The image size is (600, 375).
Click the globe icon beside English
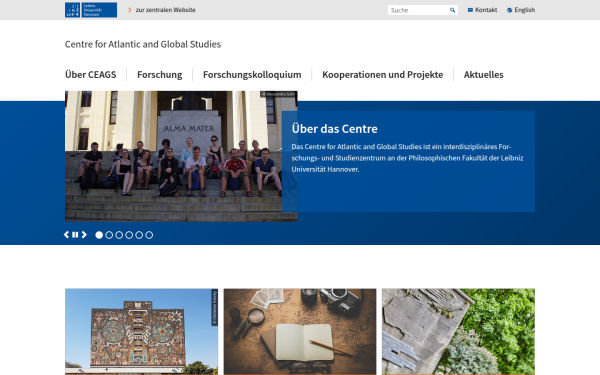tap(509, 10)
